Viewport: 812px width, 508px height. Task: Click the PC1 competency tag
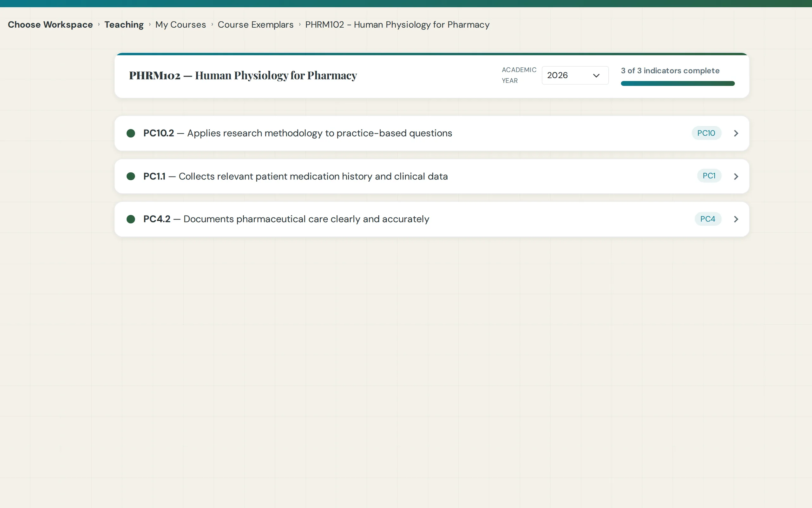pos(709,176)
